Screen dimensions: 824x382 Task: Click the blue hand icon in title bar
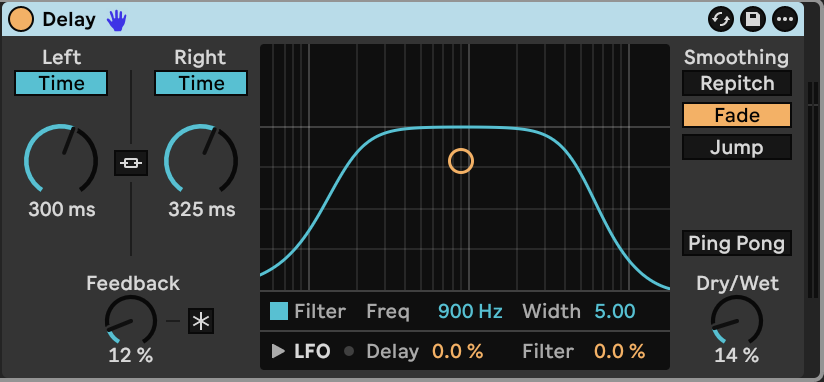click(117, 20)
